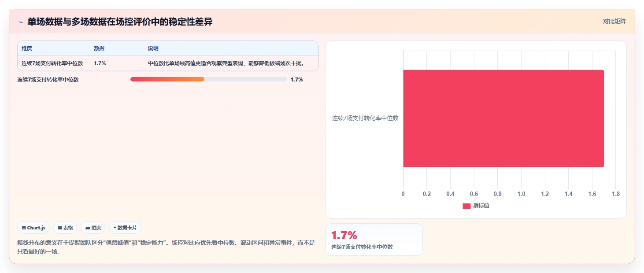Click the lightning icon beside the title
This screenshot has height=273, width=644.
click(21, 22)
